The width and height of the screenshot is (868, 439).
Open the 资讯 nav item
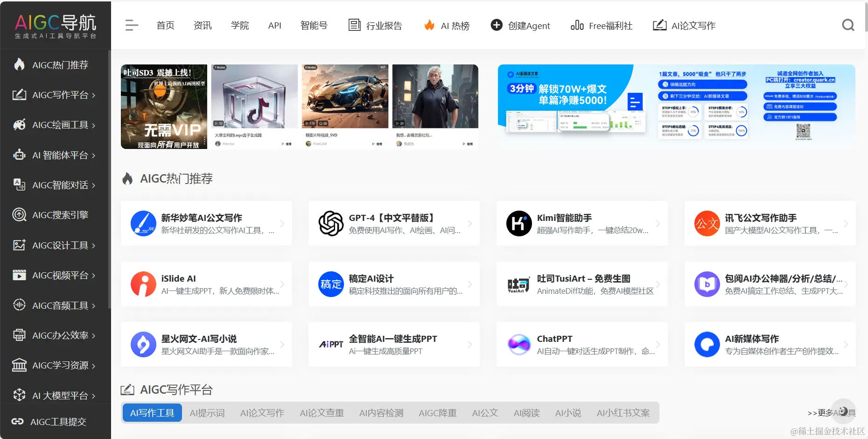[203, 25]
